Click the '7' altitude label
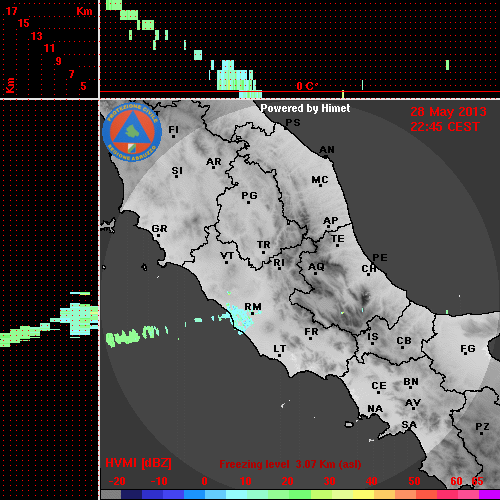Image resolution: width=500 pixels, height=500 pixels. click(x=71, y=74)
